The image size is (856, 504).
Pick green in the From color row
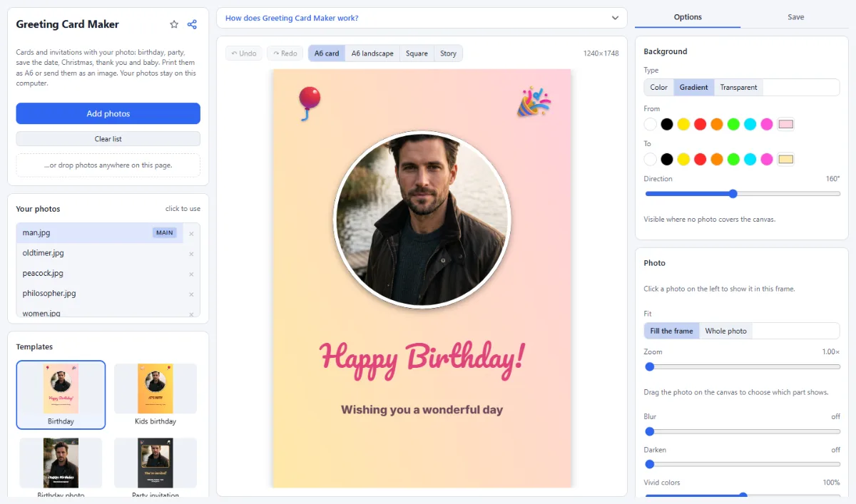click(x=733, y=124)
